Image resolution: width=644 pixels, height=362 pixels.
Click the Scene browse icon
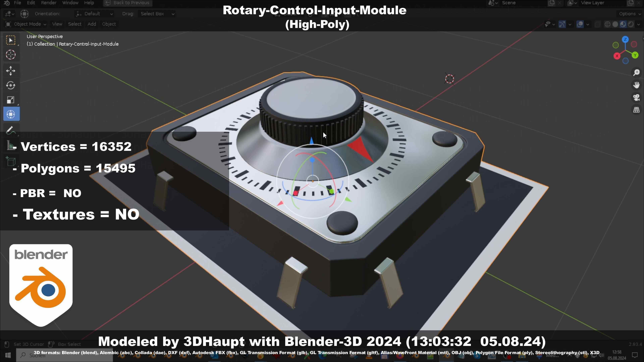[x=493, y=3]
